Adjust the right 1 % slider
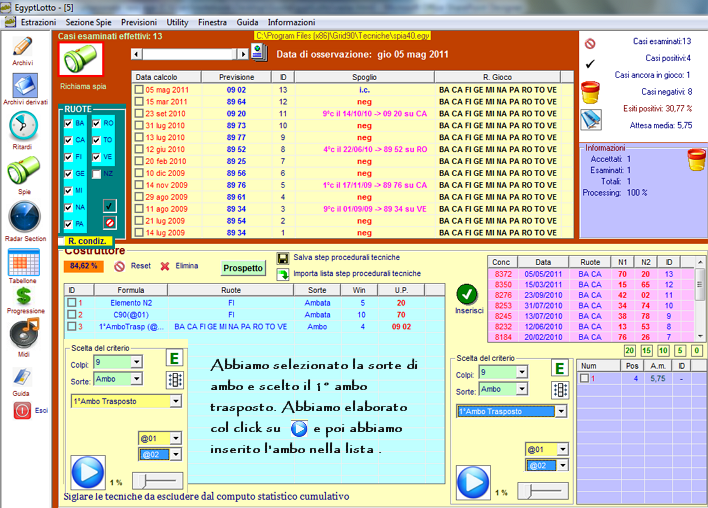This screenshot has height=508, width=708. [542, 491]
